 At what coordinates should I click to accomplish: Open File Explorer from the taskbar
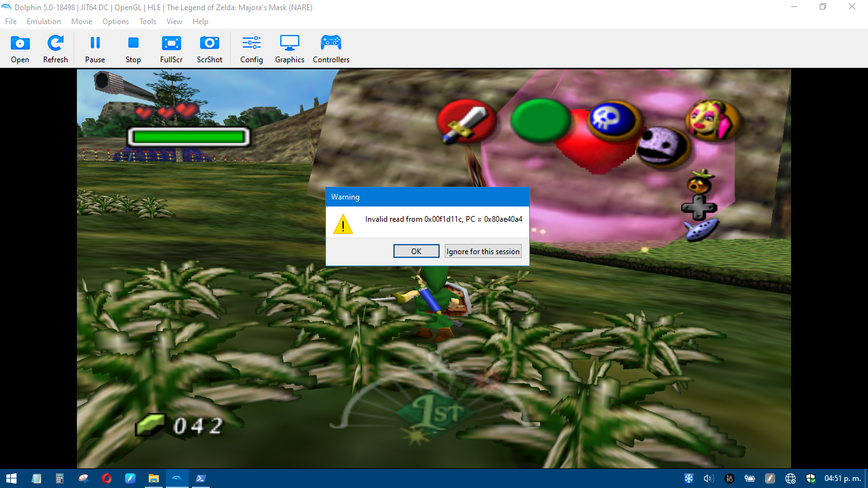point(154,478)
